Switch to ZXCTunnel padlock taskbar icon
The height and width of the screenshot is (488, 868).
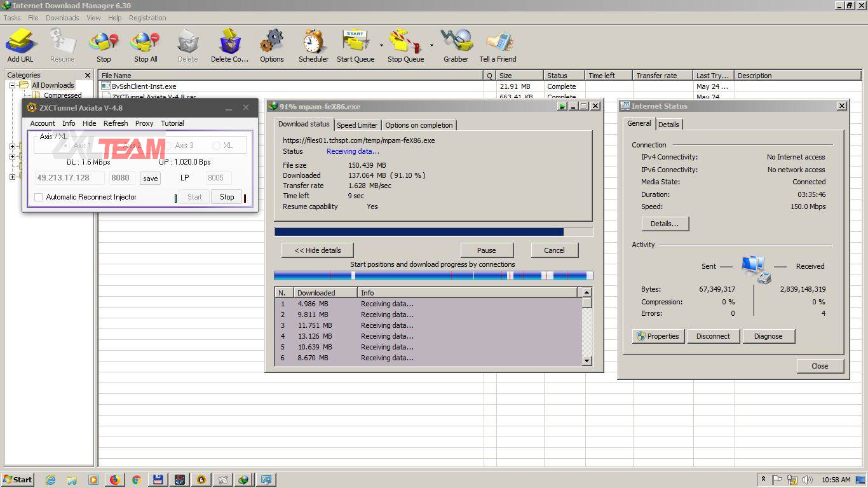click(201, 480)
